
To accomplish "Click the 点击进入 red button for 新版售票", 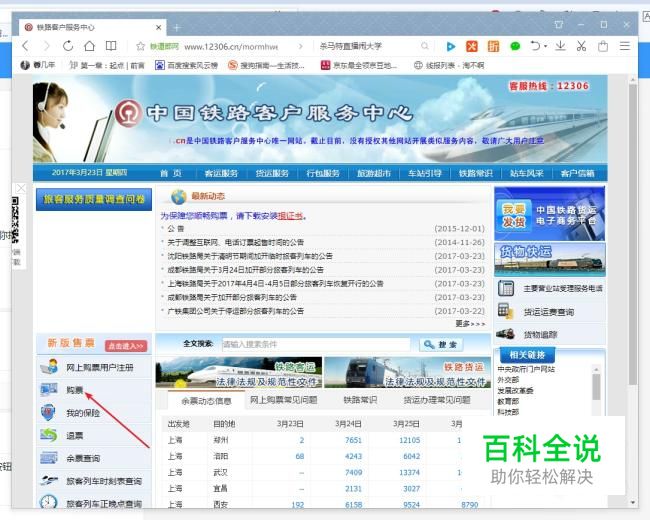I will click(126, 346).
